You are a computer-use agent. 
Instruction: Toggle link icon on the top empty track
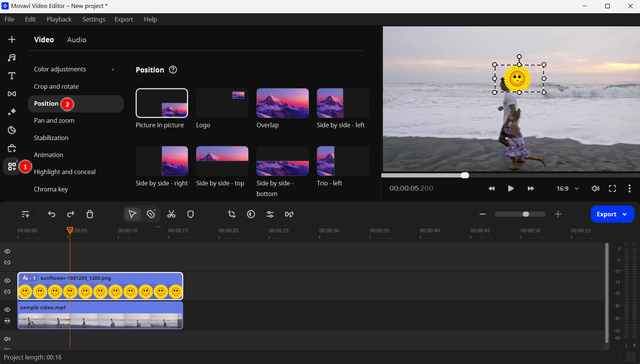click(x=7, y=262)
